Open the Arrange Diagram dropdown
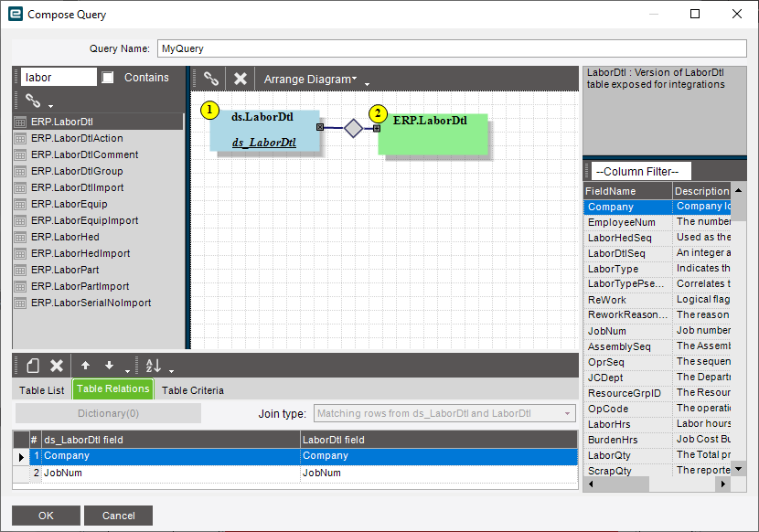This screenshot has height=532, width=759. tap(310, 79)
